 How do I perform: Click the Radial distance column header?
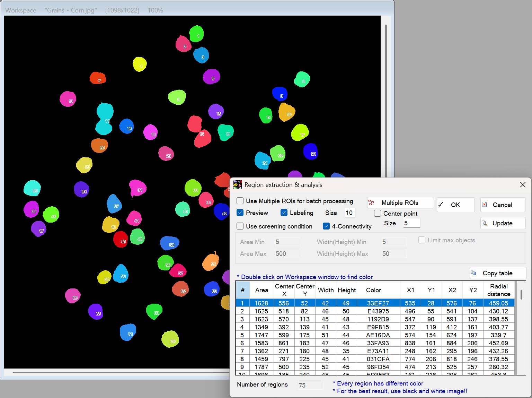pos(499,290)
